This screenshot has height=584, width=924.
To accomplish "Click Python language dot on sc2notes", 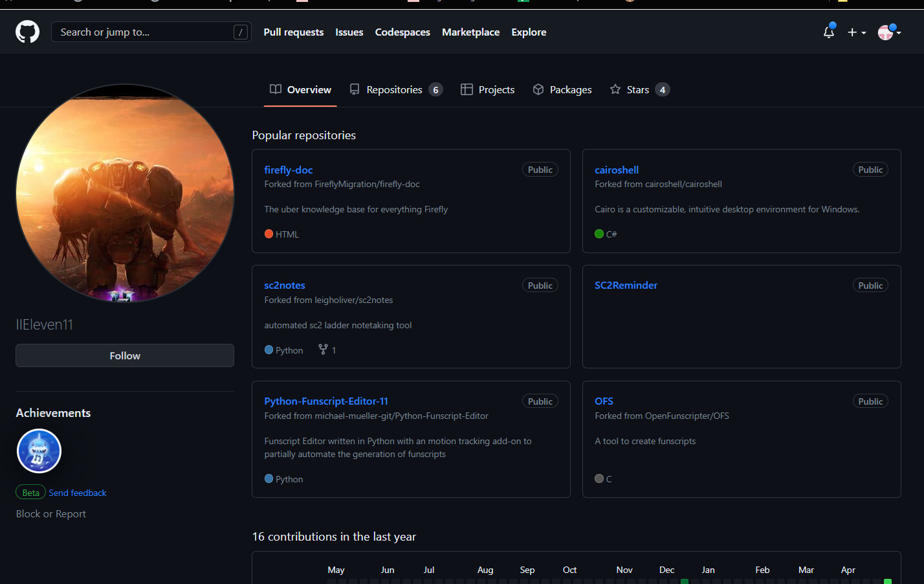I will [x=269, y=350].
